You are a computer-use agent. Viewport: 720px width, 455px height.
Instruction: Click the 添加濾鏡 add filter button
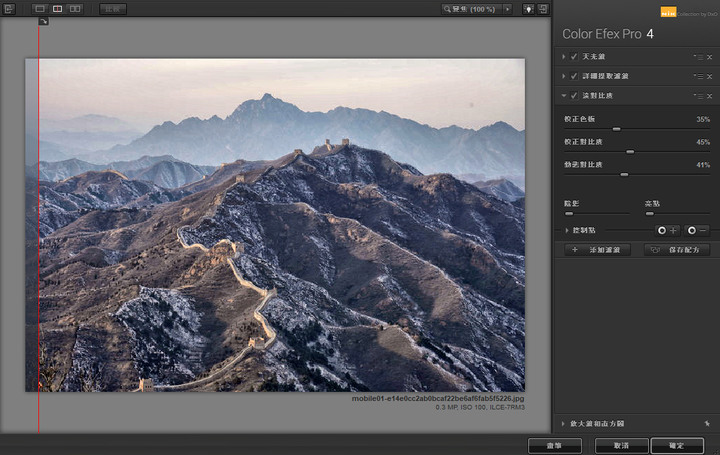[x=597, y=250]
